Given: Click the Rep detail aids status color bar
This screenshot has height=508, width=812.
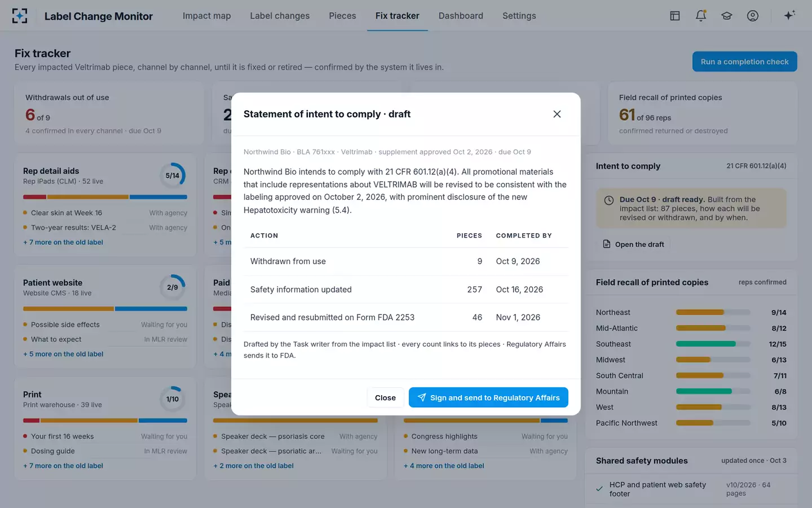Looking at the screenshot, I should [105, 197].
